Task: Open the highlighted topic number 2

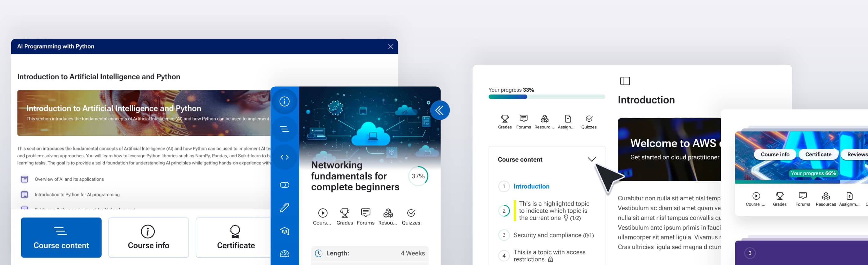Action: click(x=554, y=211)
